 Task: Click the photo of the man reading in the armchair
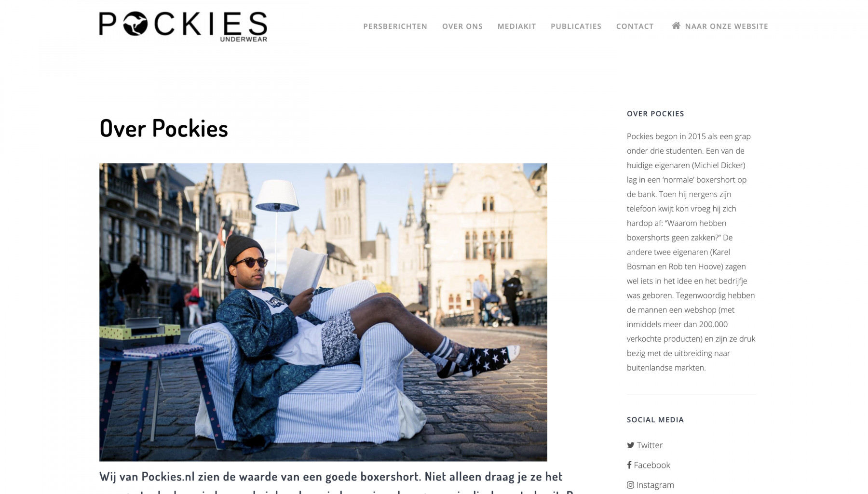coord(323,312)
